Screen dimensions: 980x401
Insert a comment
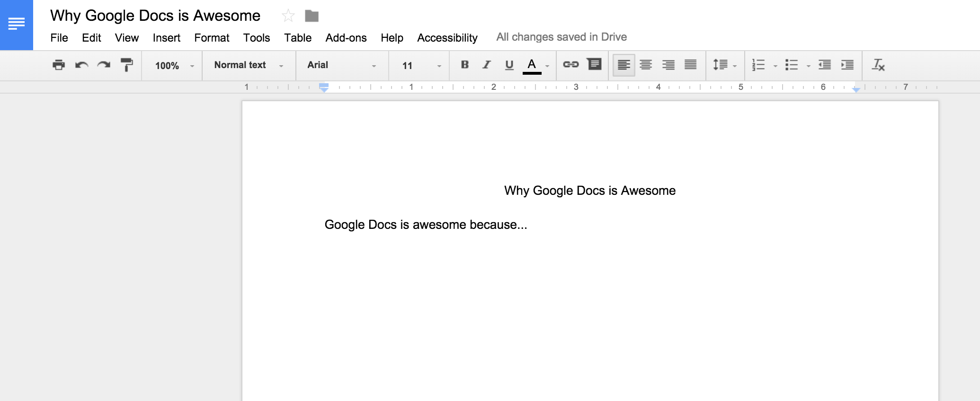pos(594,64)
